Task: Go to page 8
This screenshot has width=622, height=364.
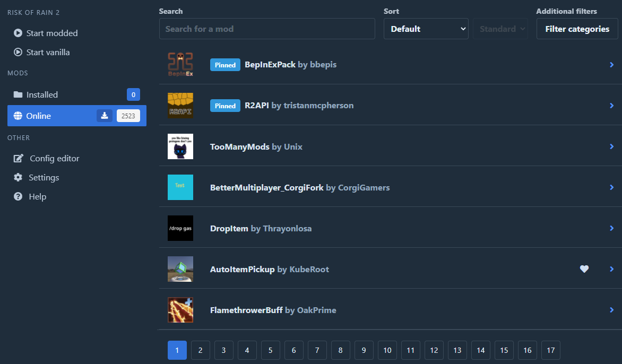Action: coord(340,350)
